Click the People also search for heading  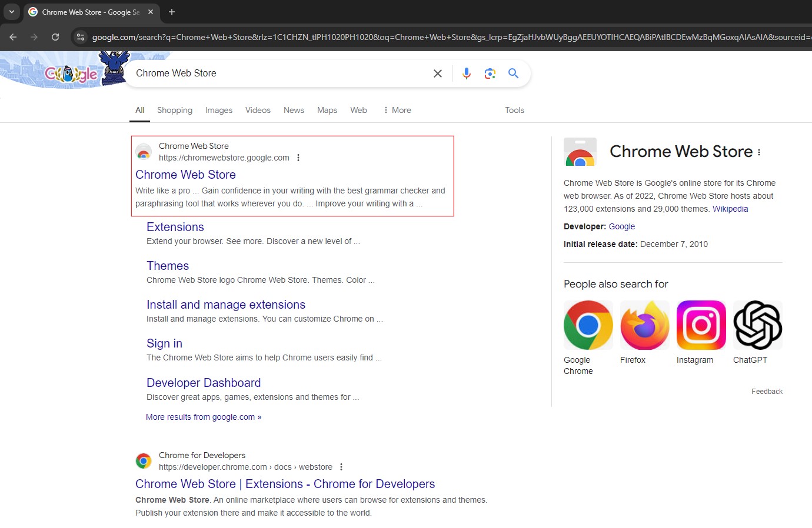click(616, 284)
